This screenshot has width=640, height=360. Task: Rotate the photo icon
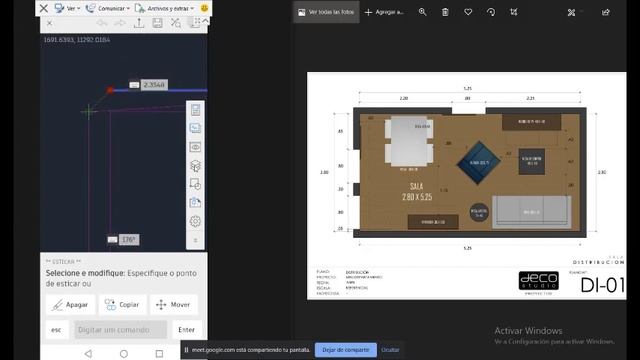[491, 12]
